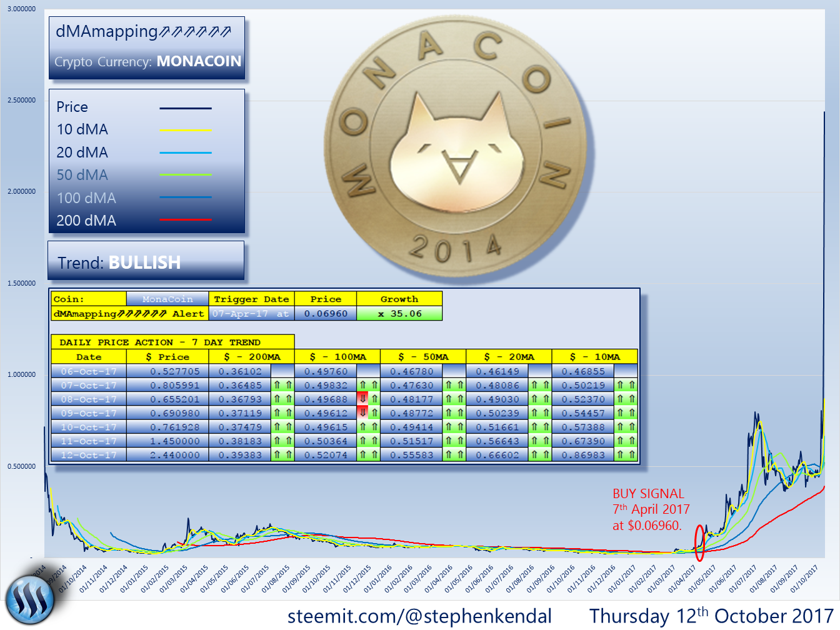The height and width of the screenshot is (630, 840).
Task: Open the steemit.com/@stephenkendal link
Action: (419, 615)
